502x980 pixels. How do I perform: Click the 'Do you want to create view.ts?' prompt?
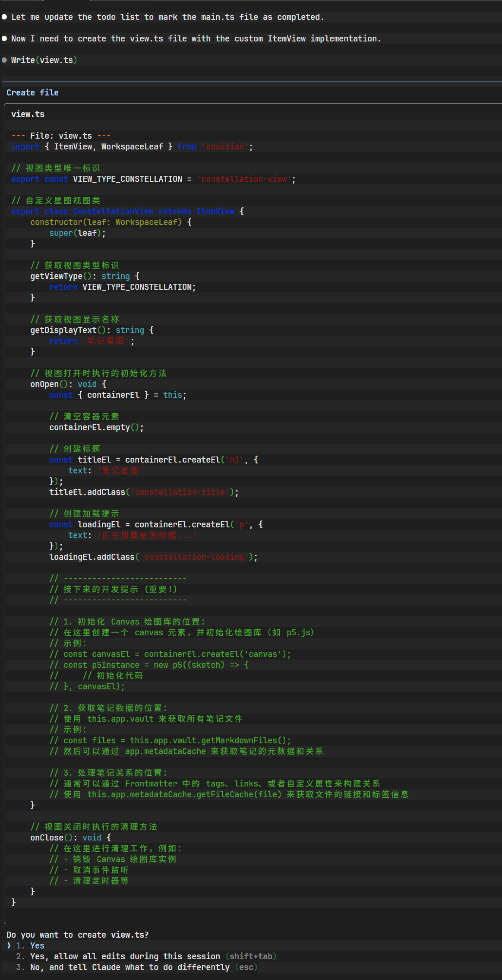pos(78,935)
